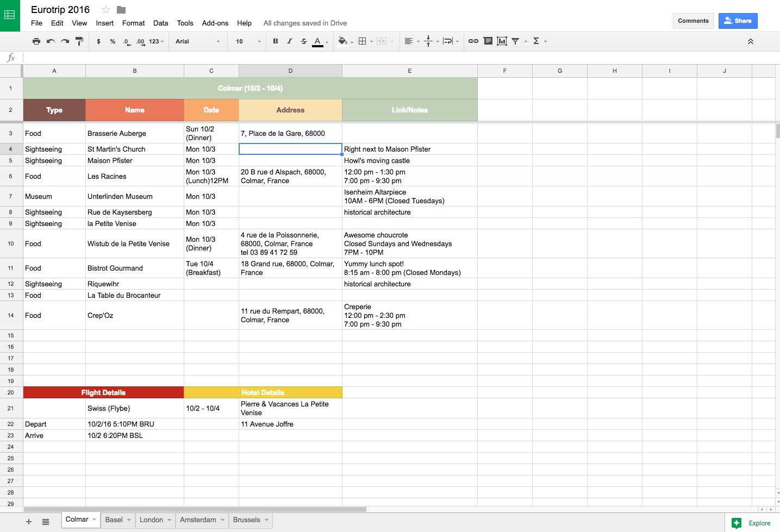Click the paint format roller icon
780x532 pixels.
(79, 41)
